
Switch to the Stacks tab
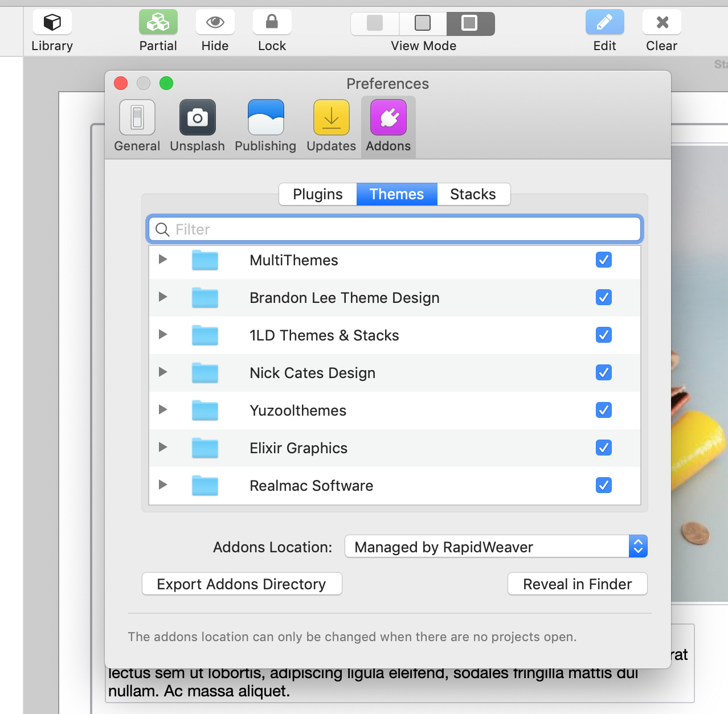[x=473, y=194]
